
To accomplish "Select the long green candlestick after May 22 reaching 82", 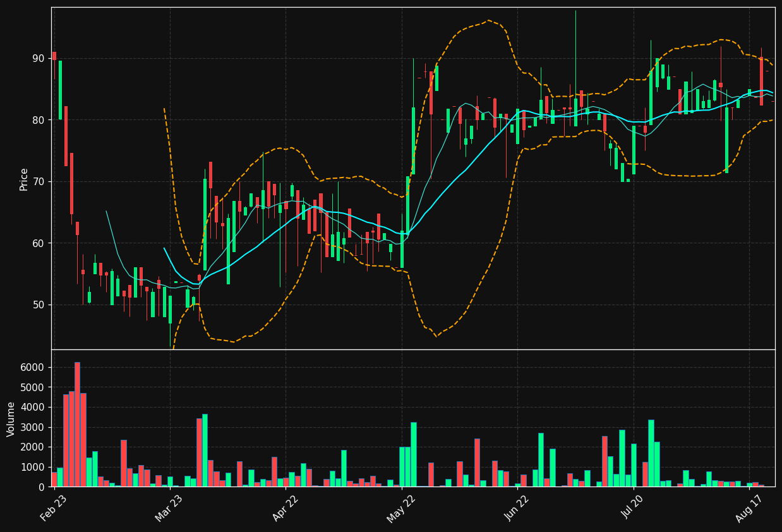I will coord(413,141).
